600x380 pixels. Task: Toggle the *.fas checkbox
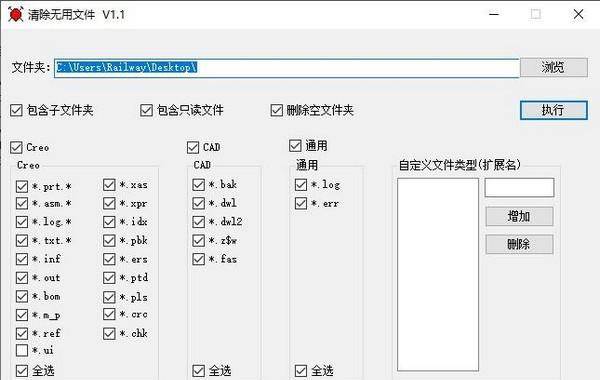[198, 259]
